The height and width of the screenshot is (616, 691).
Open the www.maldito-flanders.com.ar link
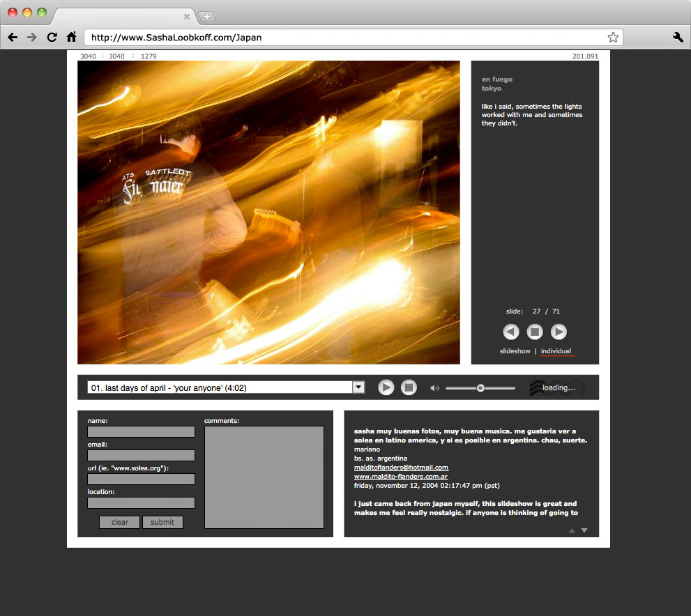[401, 477]
